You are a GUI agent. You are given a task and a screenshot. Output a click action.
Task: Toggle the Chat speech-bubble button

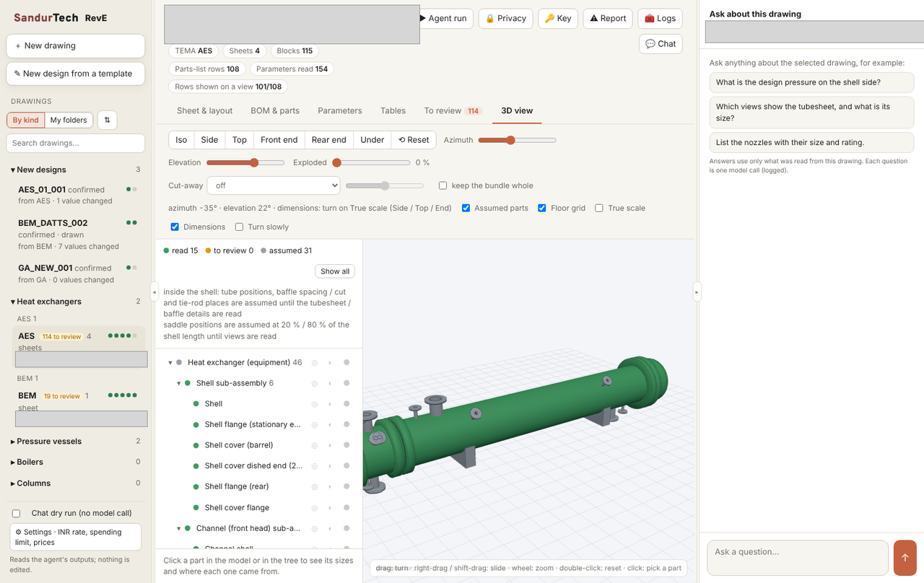click(661, 44)
